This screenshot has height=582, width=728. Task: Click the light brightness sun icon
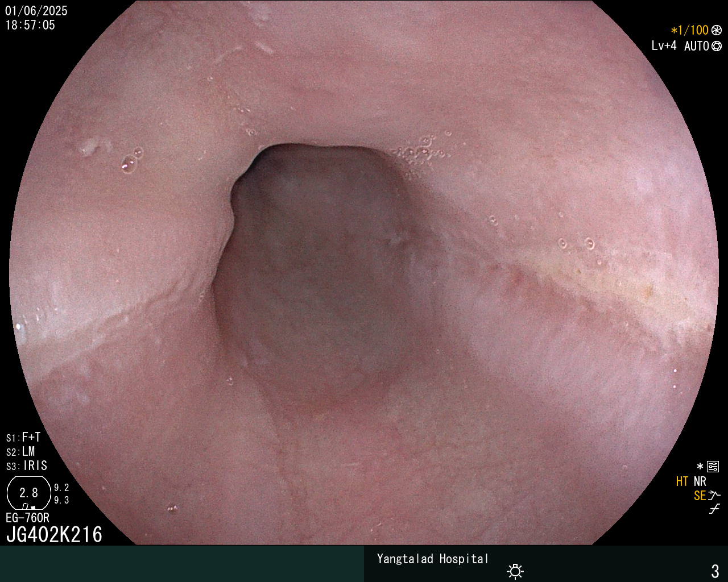point(515,571)
